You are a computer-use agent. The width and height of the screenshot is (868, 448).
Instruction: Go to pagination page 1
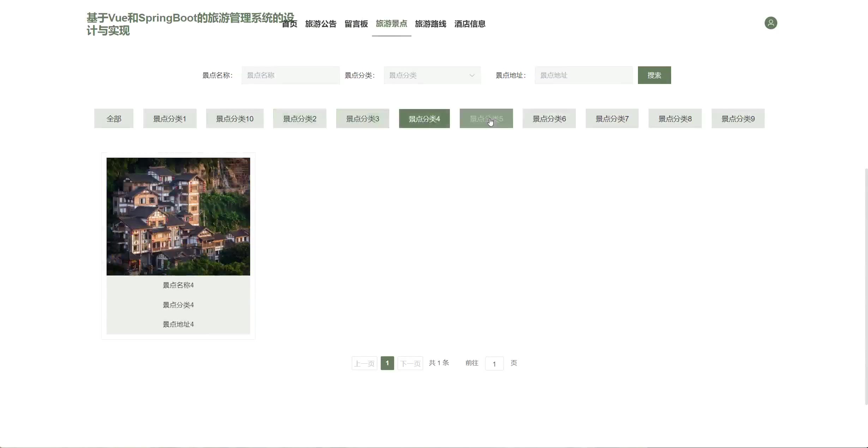pyautogui.click(x=387, y=363)
